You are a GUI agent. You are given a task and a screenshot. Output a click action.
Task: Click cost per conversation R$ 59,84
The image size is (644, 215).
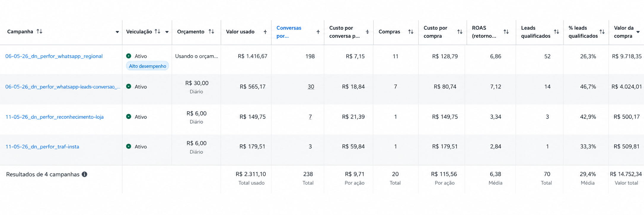[x=353, y=146]
